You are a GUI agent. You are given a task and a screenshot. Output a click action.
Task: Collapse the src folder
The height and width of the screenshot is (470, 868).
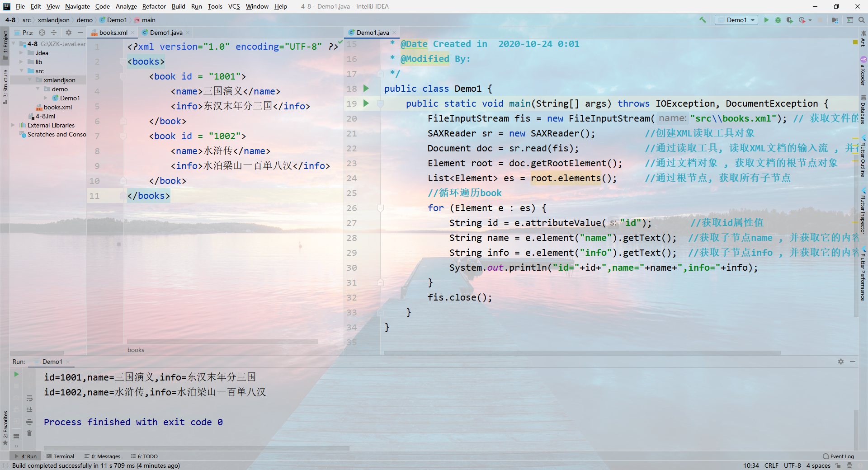(x=21, y=71)
